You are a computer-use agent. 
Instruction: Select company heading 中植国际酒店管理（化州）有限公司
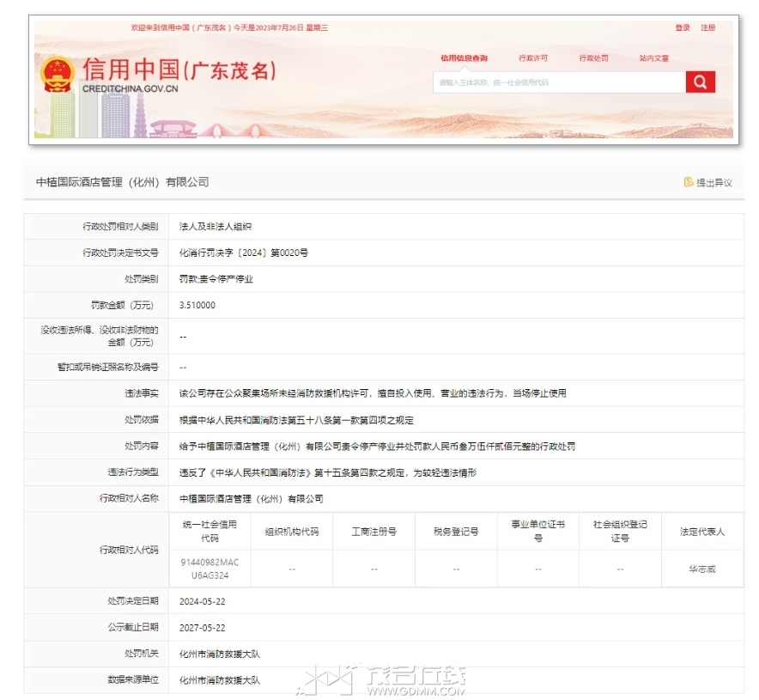(x=123, y=182)
